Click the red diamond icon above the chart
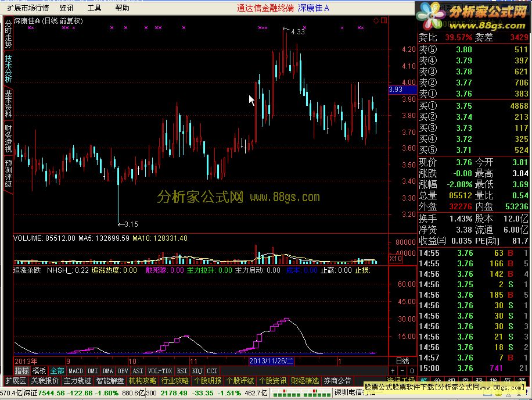532x400 pixels. tap(376, 21)
